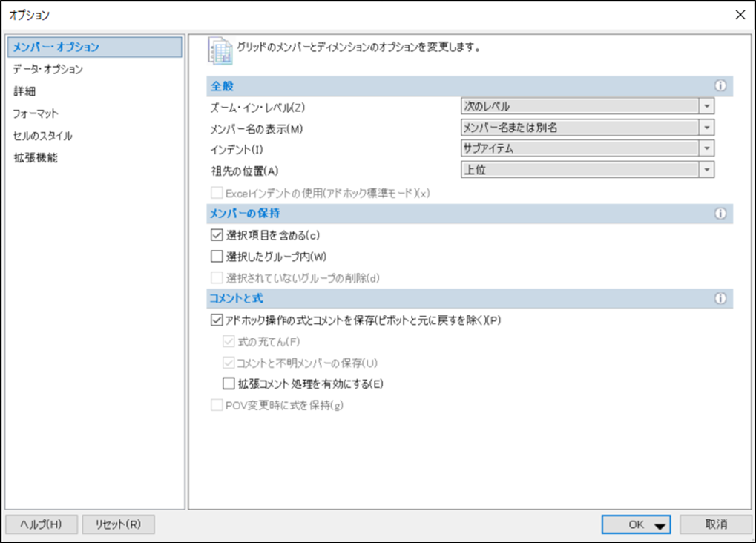Open the ズーム・イン・レベル dropdown
The height and width of the screenshot is (543, 756).
pyautogui.click(x=707, y=106)
